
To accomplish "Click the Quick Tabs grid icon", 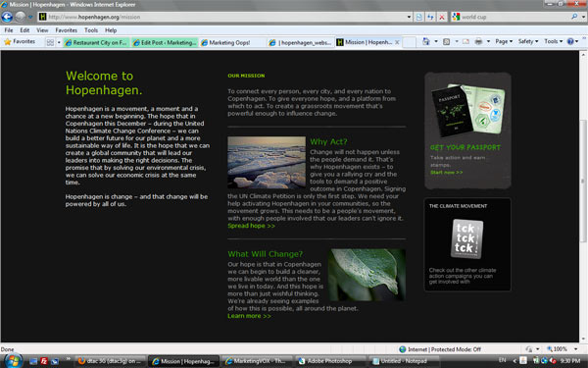I will click(x=50, y=42).
